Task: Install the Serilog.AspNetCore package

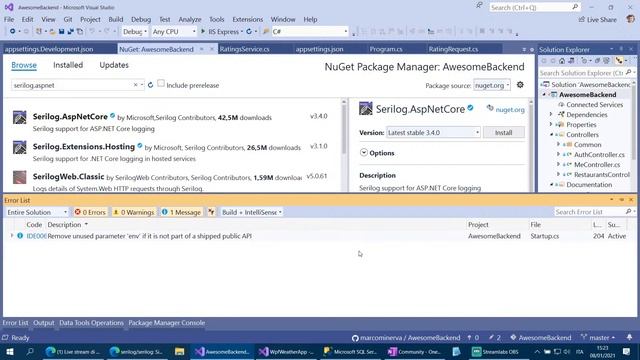Action: pyautogui.click(x=504, y=133)
